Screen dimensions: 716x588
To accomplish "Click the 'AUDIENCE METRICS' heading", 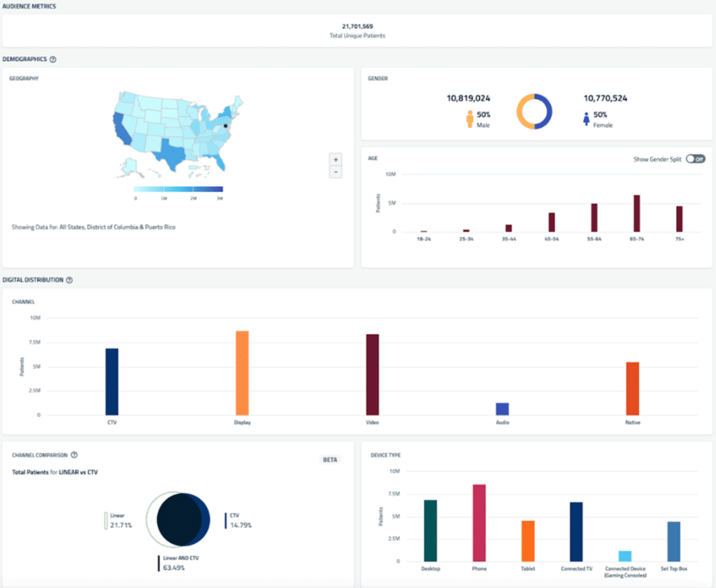I will point(29,6).
